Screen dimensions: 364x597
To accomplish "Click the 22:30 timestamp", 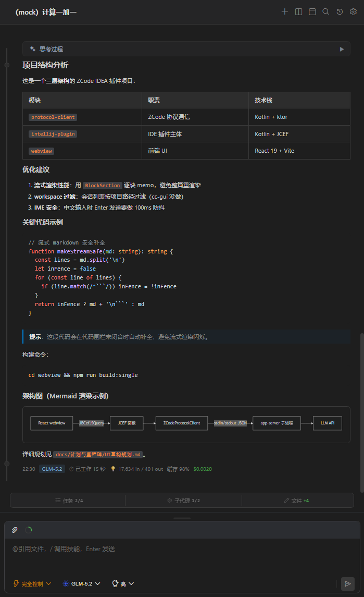I will click(29, 469).
